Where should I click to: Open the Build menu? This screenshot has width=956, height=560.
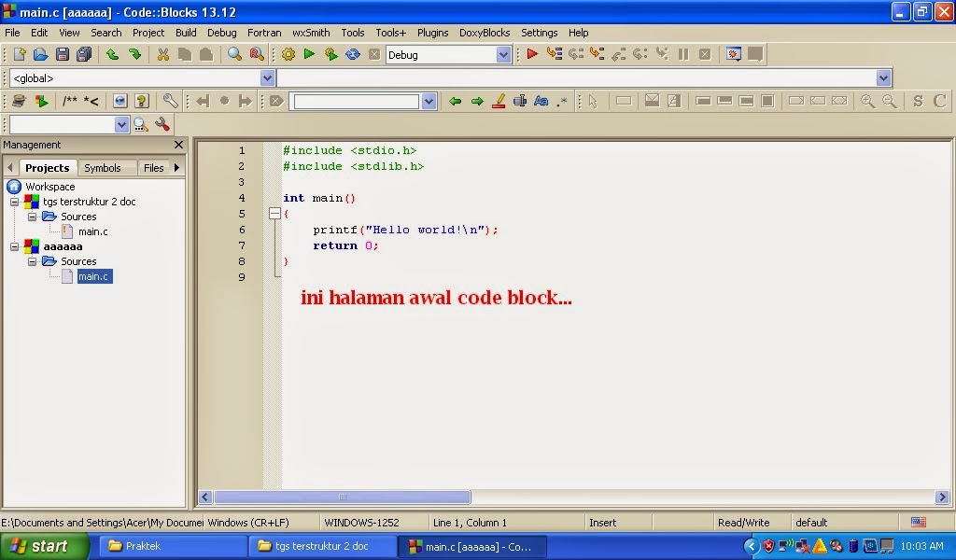point(186,33)
